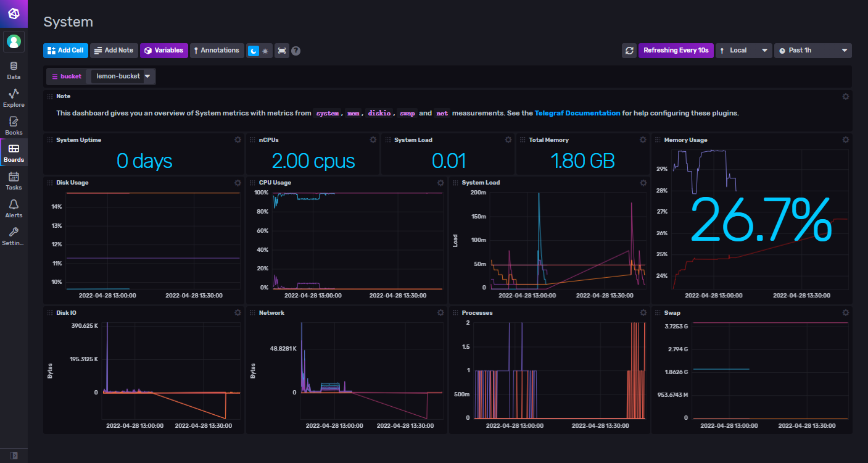This screenshot has height=463, width=868.
Task: Open the nCPUs cell gear menu
Action: click(373, 140)
